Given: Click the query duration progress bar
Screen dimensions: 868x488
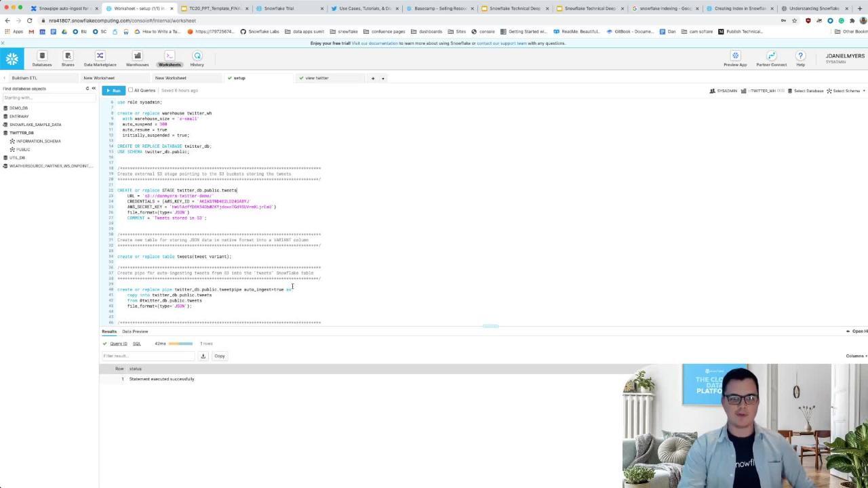Looking at the screenshot, I should (180, 344).
